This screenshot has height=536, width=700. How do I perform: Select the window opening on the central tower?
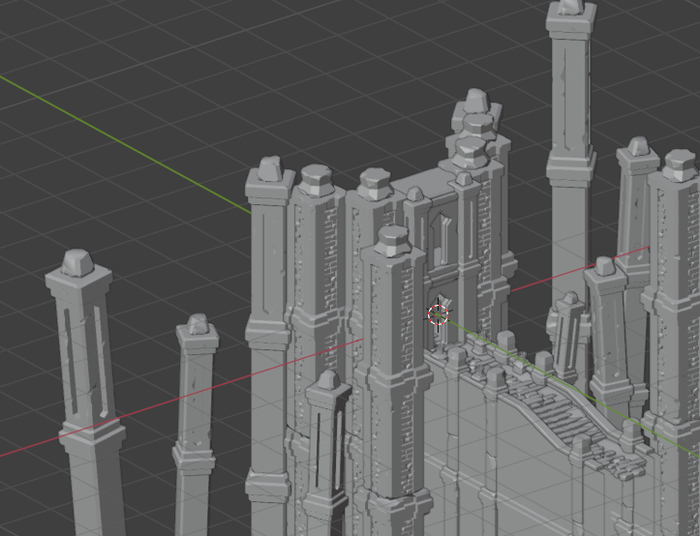click(440, 236)
